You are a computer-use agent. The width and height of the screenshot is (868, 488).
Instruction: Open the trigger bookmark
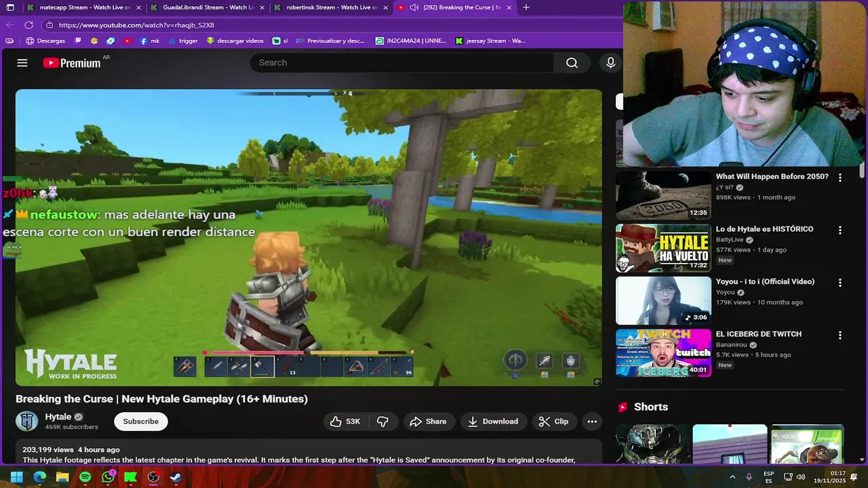pos(182,41)
